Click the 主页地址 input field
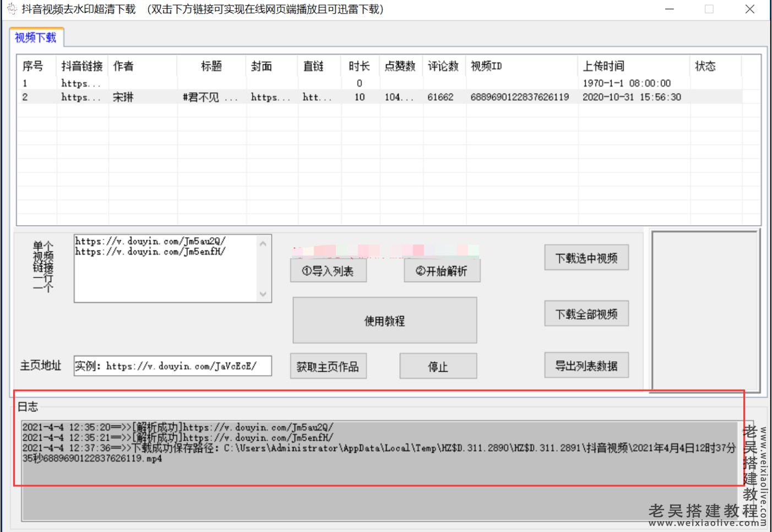 click(173, 366)
